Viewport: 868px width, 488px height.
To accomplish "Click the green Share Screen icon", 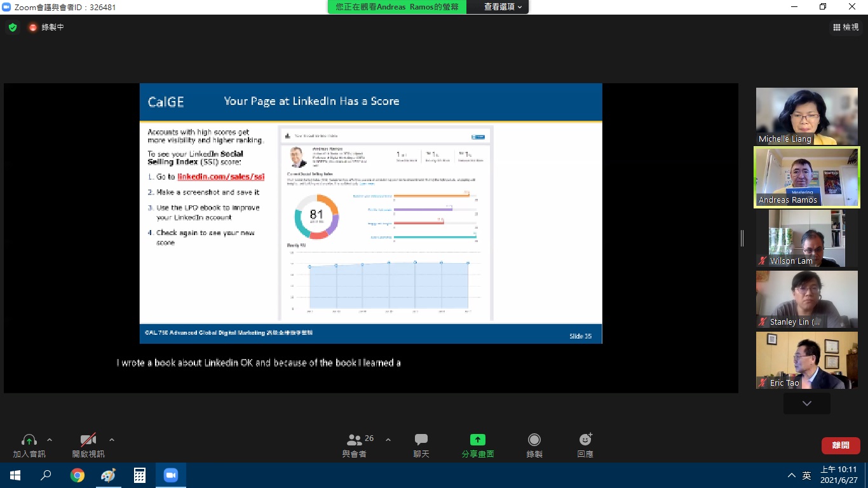I will (x=477, y=440).
